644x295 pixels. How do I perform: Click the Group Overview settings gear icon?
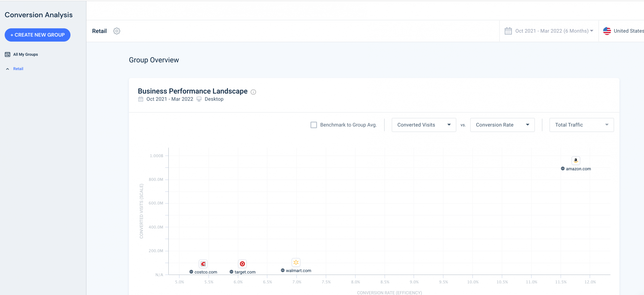point(117,31)
